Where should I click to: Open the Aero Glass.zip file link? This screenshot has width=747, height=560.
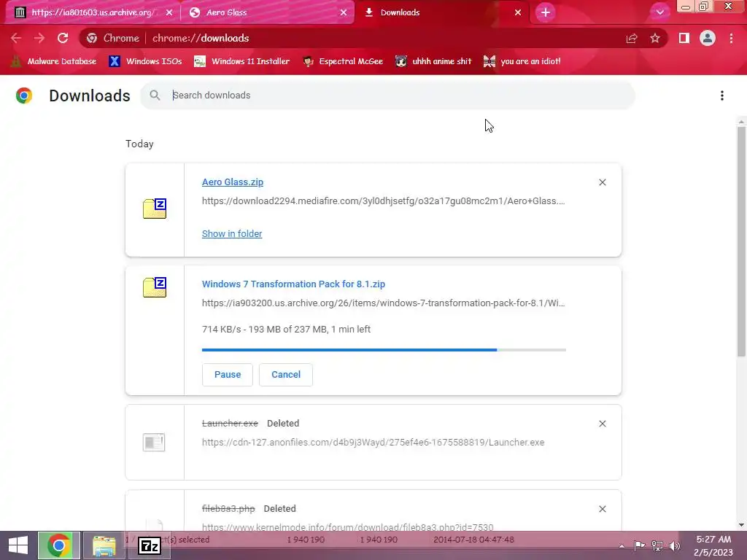click(x=233, y=182)
